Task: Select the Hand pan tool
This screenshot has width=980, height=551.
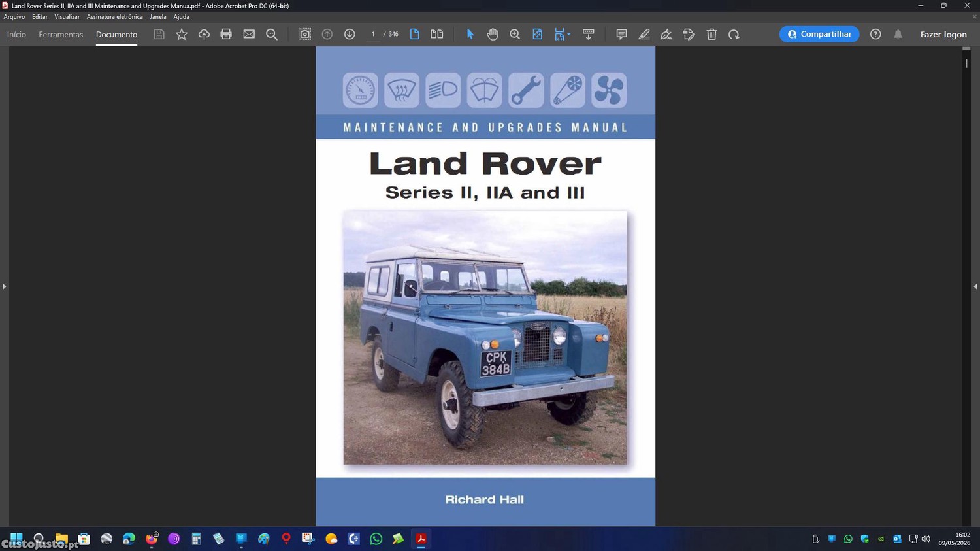Action: [493, 34]
